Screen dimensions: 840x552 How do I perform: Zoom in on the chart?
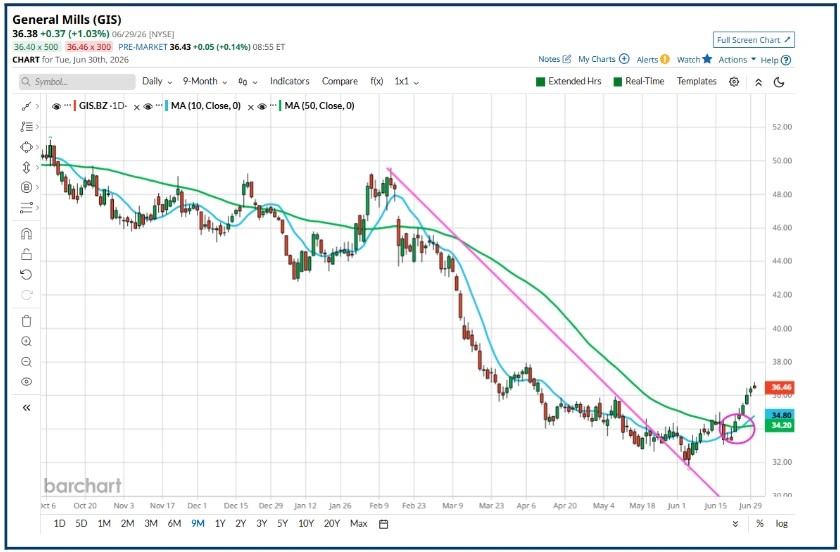click(26, 341)
